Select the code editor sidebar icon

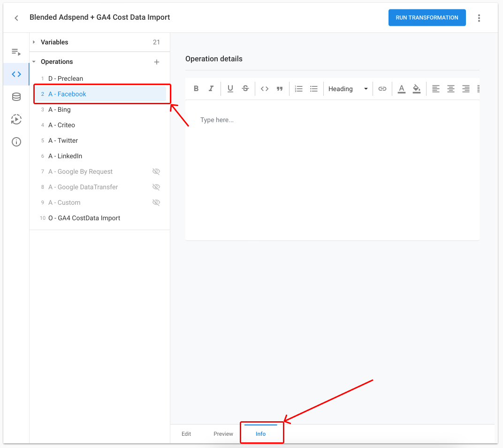16,74
